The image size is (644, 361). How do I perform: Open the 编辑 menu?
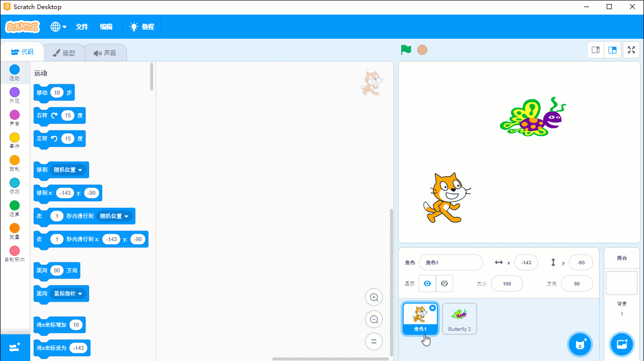pos(106,27)
